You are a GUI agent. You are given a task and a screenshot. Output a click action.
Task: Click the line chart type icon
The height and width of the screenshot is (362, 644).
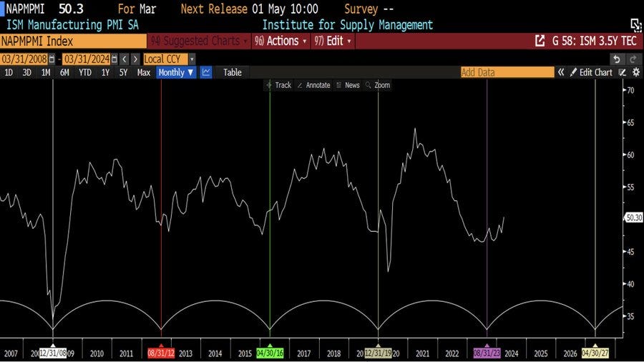coord(206,72)
